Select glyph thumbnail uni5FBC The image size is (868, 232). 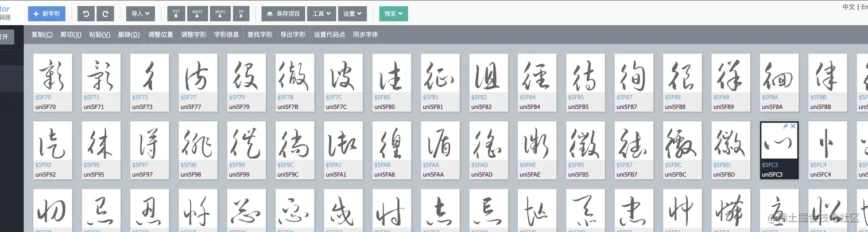click(682, 150)
